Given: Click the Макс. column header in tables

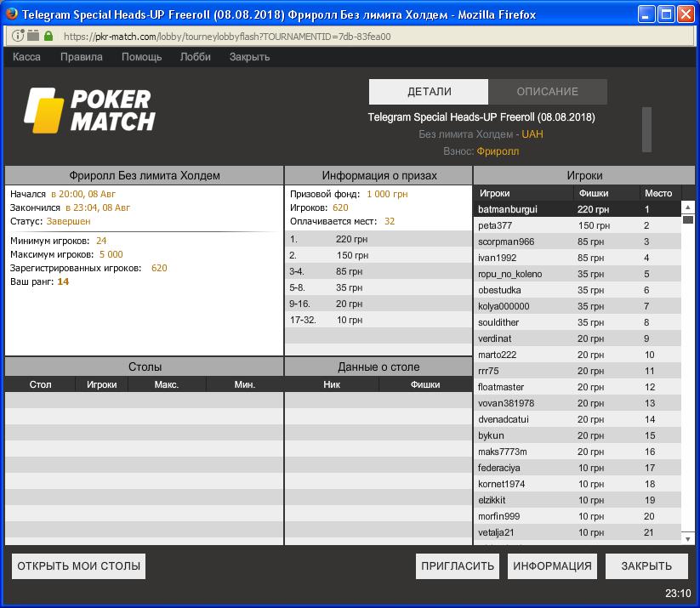Looking at the screenshot, I should (167, 384).
